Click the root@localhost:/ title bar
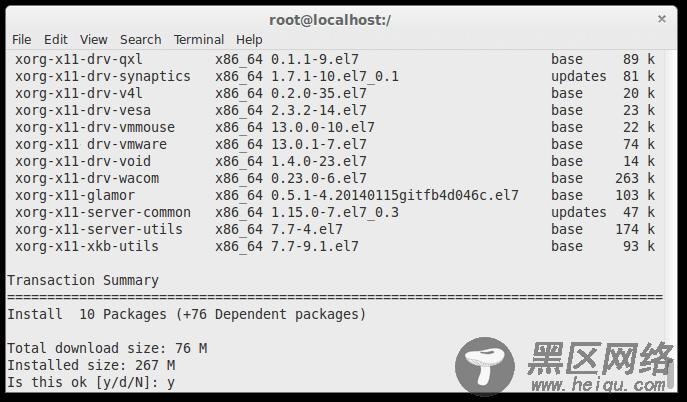Image resolution: width=687 pixels, height=402 pixels. (x=329, y=20)
